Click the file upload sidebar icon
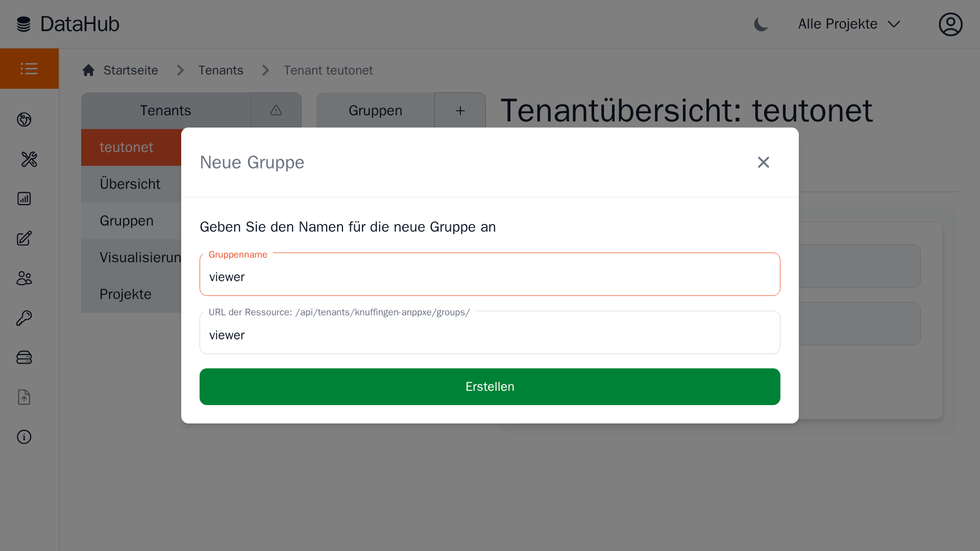980x551 pixels. coord(24,397)
